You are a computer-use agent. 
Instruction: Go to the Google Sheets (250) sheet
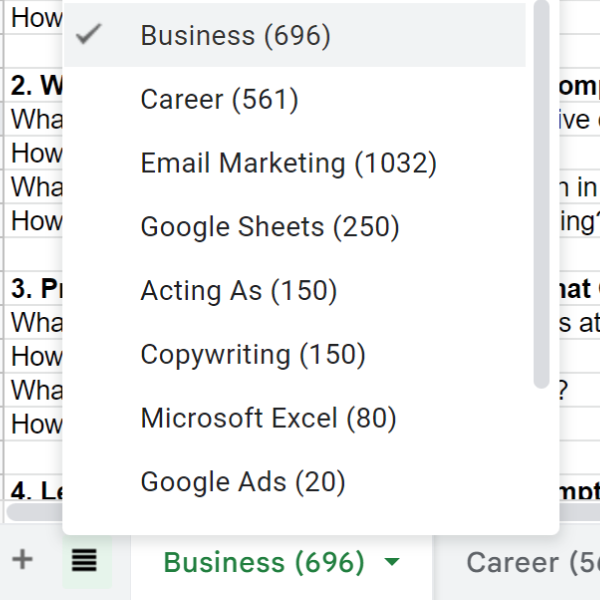click(x=270, y=227)
